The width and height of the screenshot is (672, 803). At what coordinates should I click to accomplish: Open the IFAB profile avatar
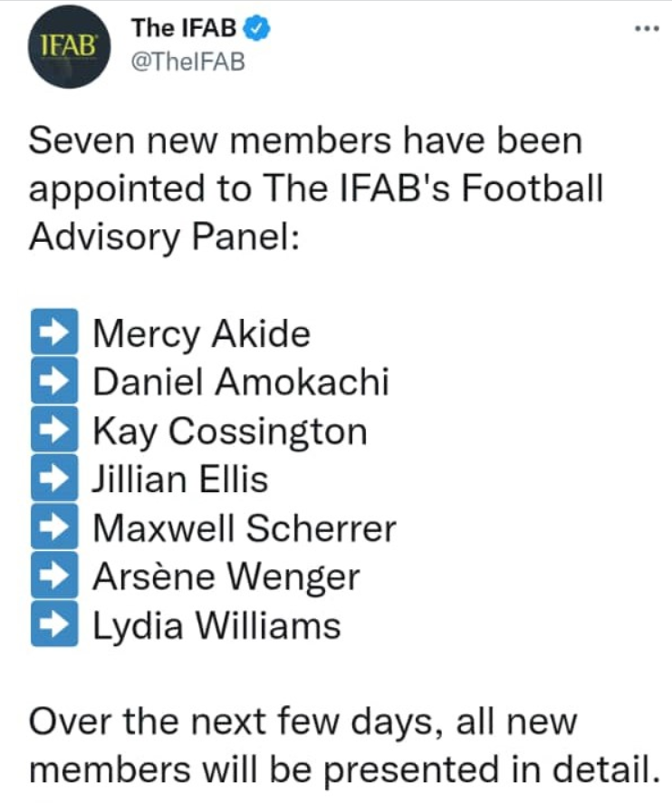pos(69,46)
